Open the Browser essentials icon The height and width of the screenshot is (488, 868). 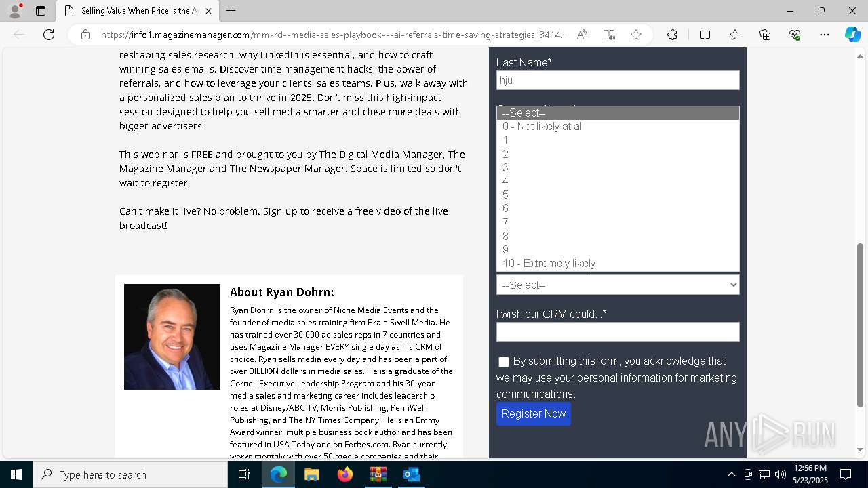point(795,35)
